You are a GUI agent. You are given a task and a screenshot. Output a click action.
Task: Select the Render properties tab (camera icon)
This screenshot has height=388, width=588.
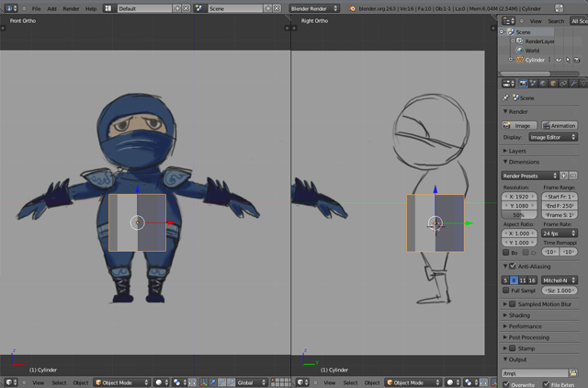(523, 84)
